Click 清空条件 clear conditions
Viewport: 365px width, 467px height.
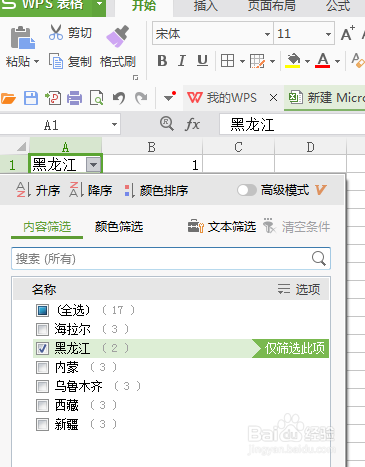(x=296, y=227)
